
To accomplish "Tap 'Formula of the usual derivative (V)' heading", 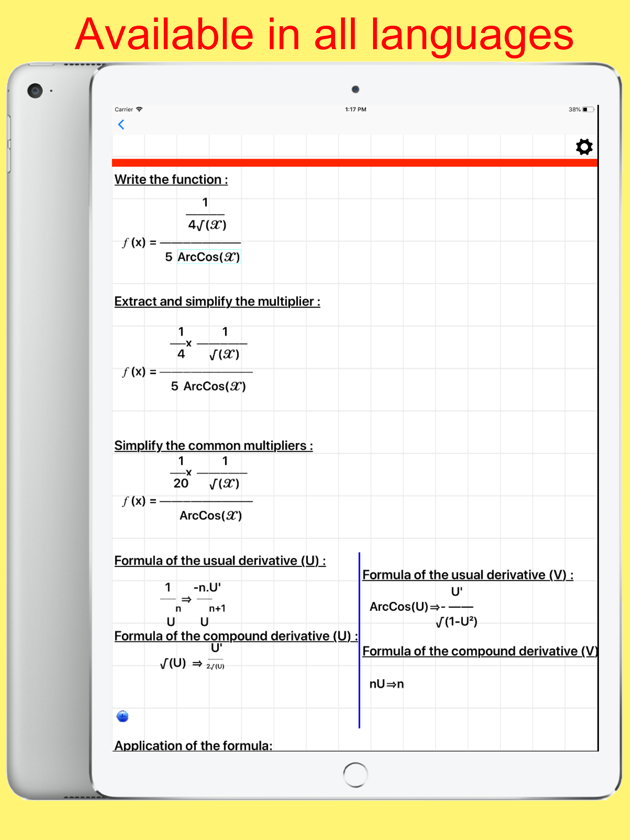I will pos(467,575).
